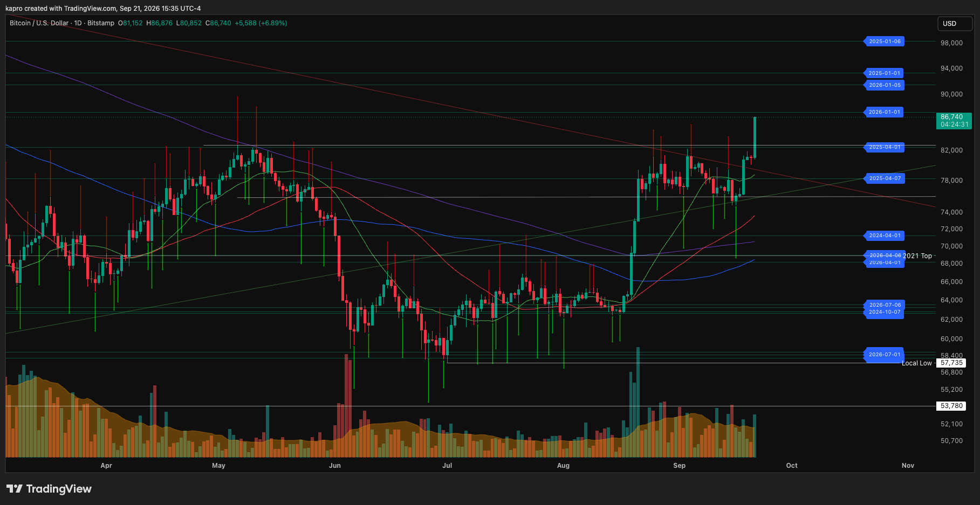Click the Local Low 57,735 price tag
The height and width of the screenshot is (505, 980).
[951, 363]
